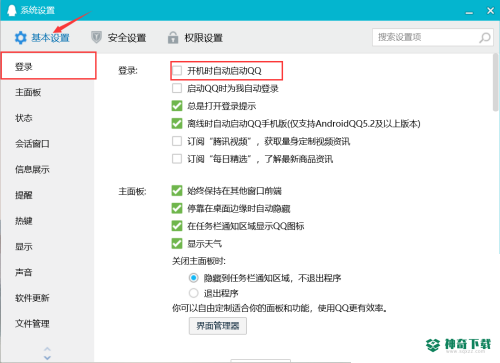Switch to the 权限设置 tab

coord(195,37)
